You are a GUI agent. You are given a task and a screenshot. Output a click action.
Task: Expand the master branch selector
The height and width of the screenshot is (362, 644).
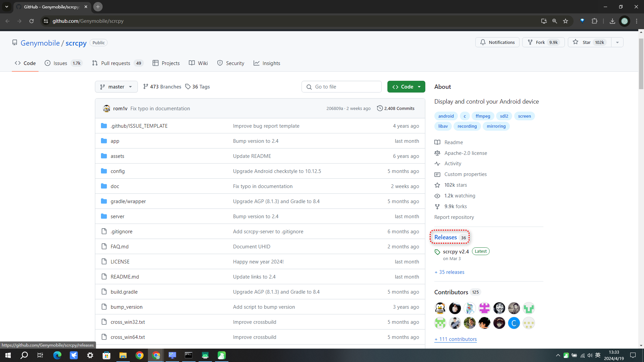pyautogui.click(x=116, y=86)
